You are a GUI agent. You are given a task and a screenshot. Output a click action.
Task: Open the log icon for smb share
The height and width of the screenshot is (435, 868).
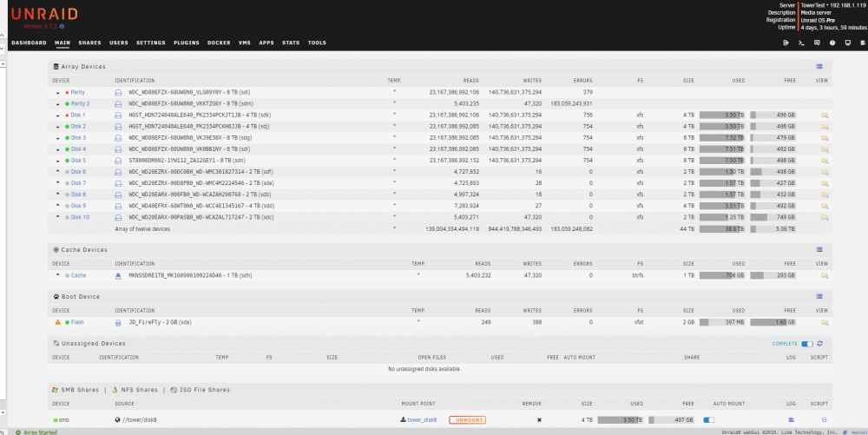(791, 420)
